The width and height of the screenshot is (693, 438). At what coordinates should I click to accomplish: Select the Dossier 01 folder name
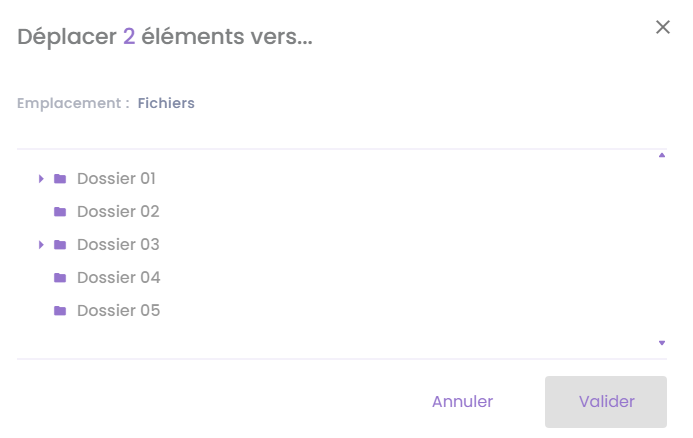[x=116, y=179]
